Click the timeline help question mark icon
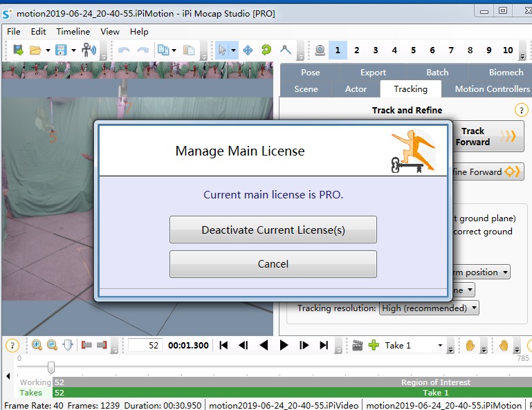 point(12,346)
